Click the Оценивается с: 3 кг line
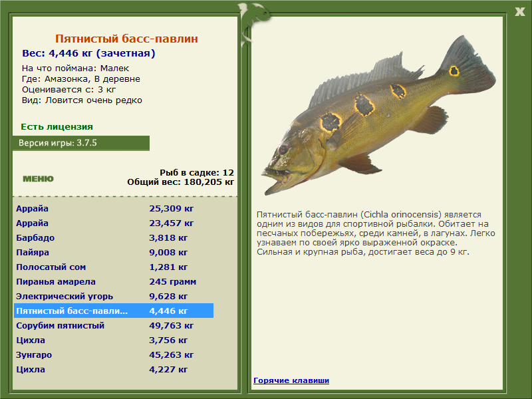 (x=69, y=90)
